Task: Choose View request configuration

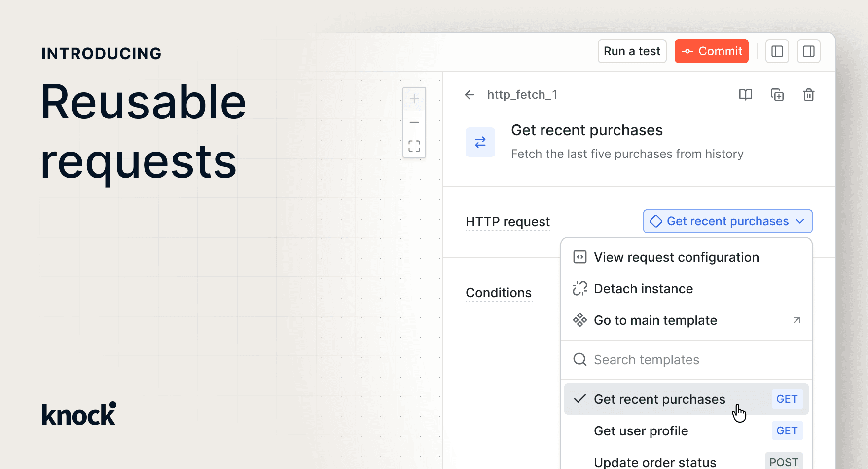Action: tap(676, 257)
